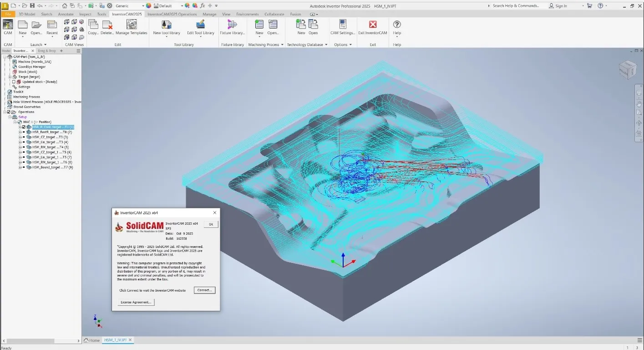Uncheck the Operations folder checkbox

click(x=9, y=112)
